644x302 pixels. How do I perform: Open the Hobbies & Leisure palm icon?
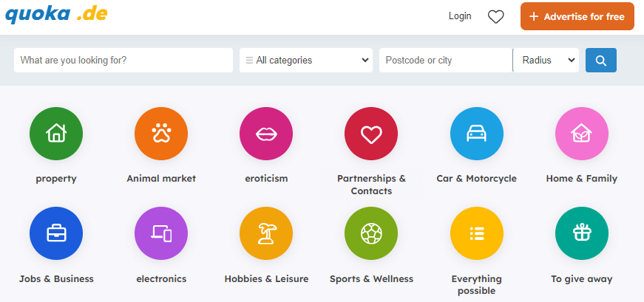point(266,233)
